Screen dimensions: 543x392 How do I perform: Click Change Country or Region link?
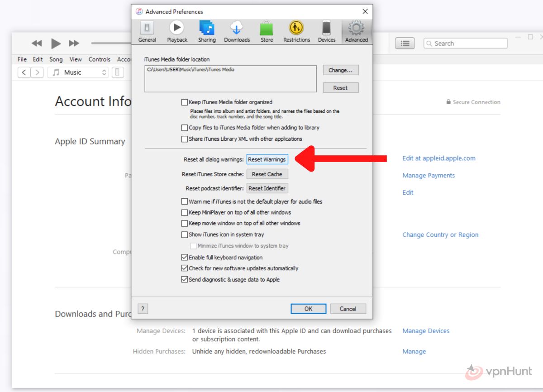(x=440, y=235)
